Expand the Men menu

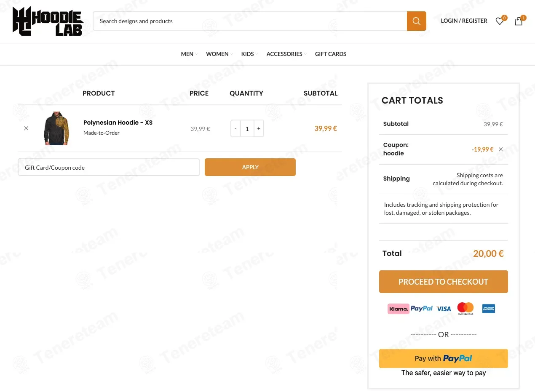189,54
